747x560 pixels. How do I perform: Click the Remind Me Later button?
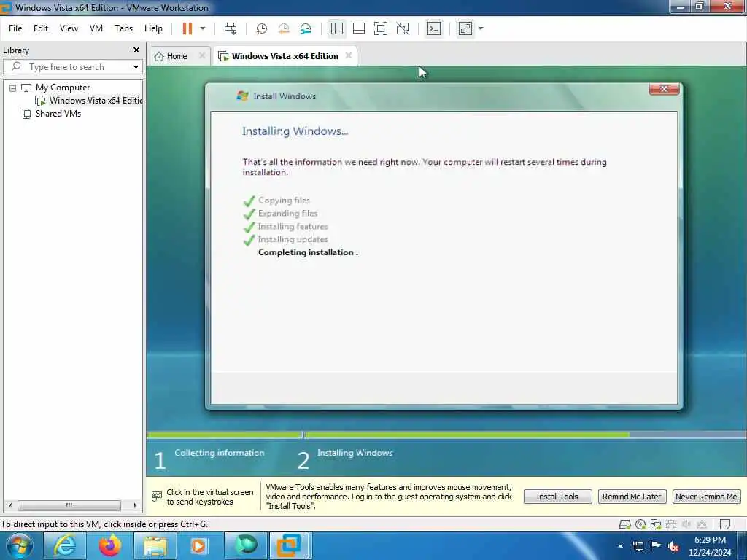pos(632,497)
